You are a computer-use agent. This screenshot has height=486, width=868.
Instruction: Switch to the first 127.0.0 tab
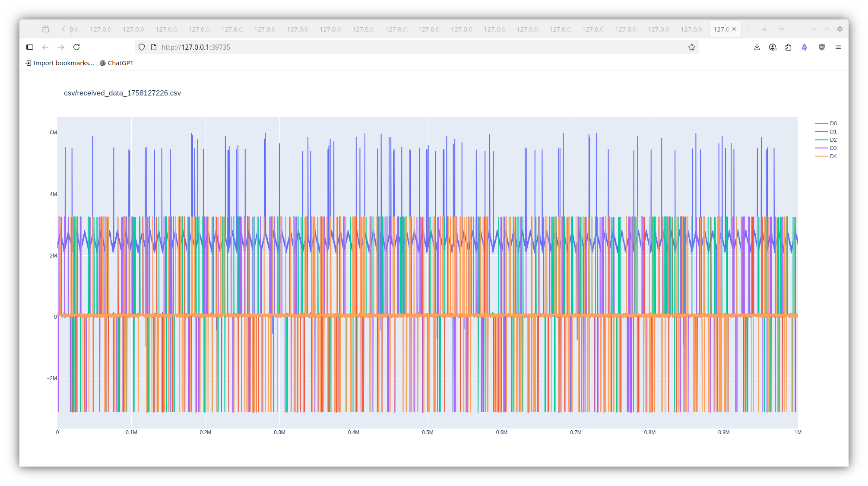pos(101,29)
